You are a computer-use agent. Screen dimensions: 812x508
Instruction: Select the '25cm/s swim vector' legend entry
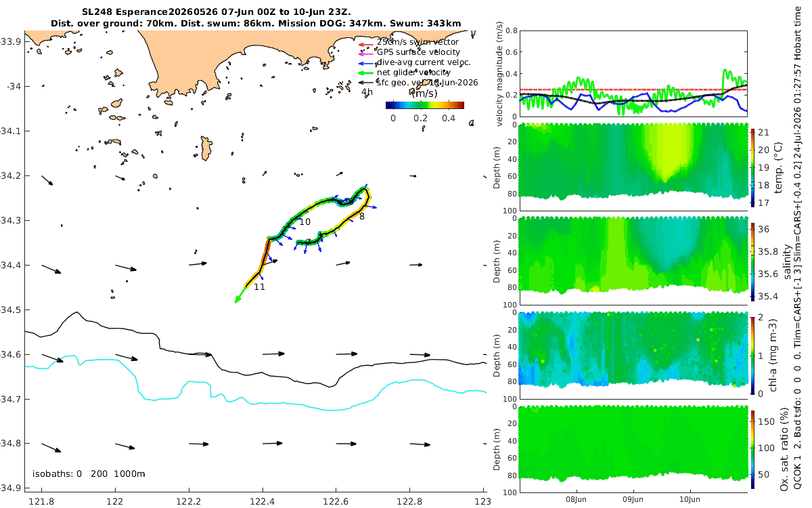[x=418, y=42]
